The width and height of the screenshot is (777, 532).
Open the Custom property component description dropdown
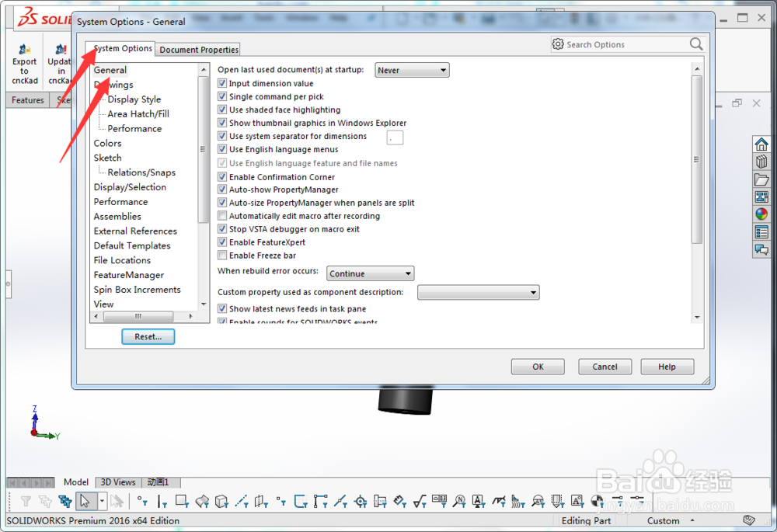pos(478,292)
